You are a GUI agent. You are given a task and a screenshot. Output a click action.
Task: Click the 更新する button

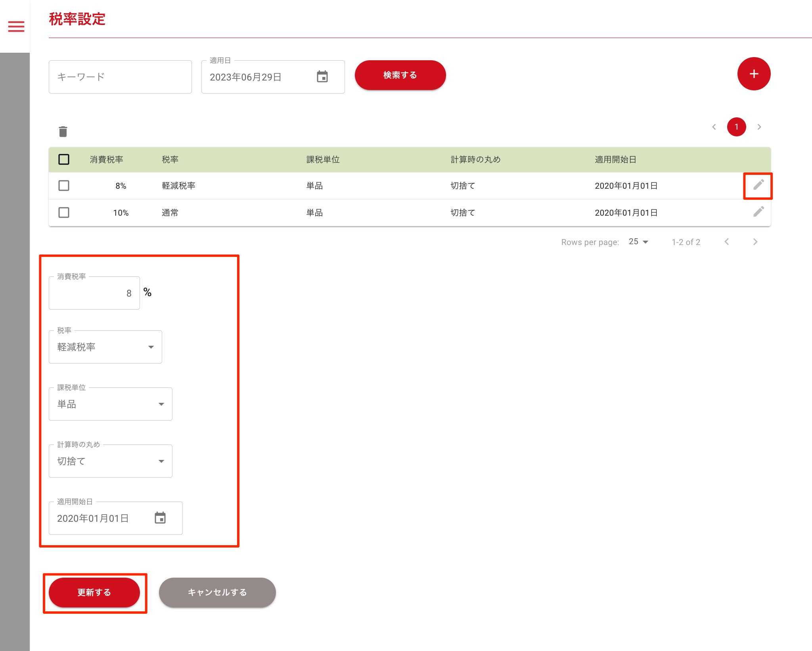click(x=94, y=592)
